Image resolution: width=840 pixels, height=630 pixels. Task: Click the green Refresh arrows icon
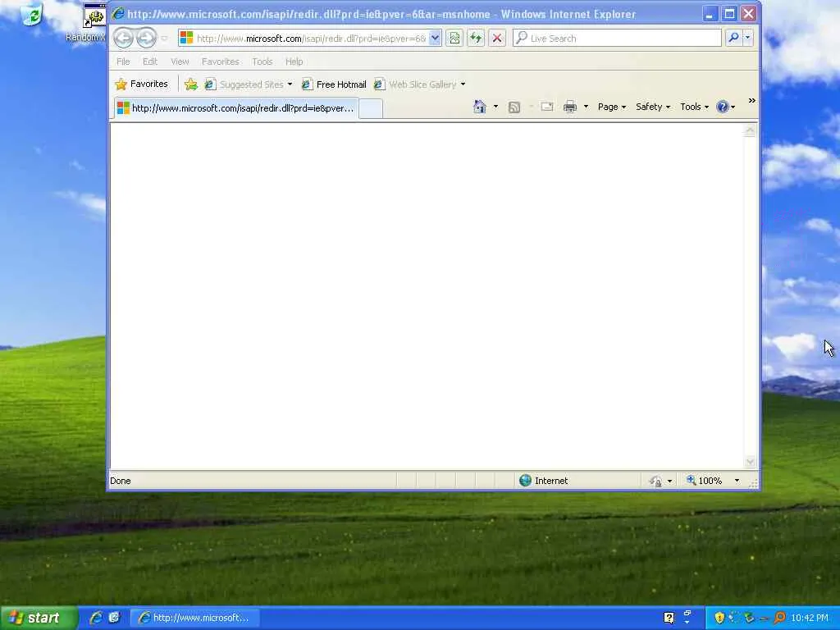[x=476, y=38]
